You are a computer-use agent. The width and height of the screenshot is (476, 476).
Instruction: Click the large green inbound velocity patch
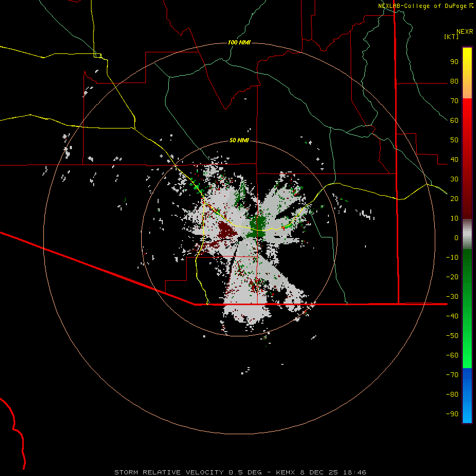coord(257,225)
